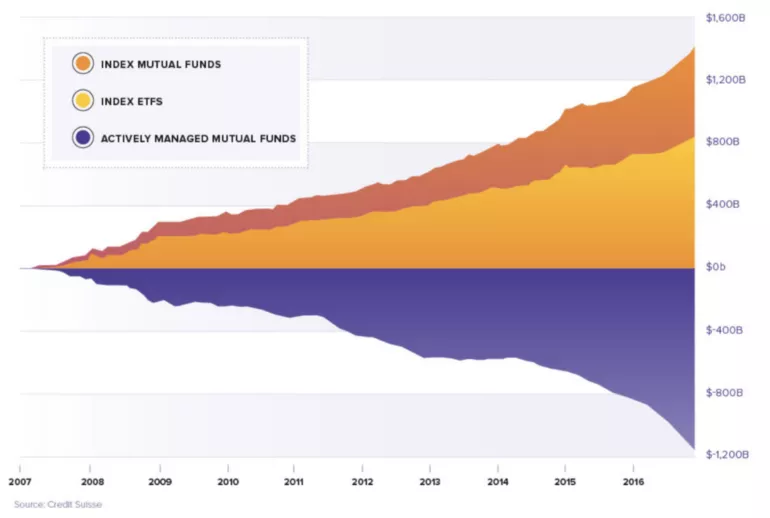
Task: Select the INDEX MUTUAL FUNDS legend label
Action: pyautogui.click(x=161, y=64)
